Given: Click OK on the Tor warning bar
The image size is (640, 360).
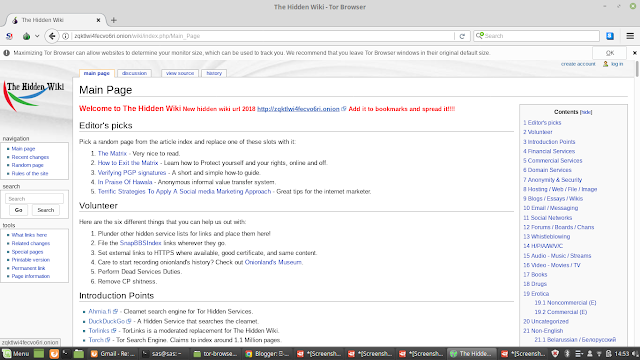Looking at the screenshot, I should (x=610, y=53).
